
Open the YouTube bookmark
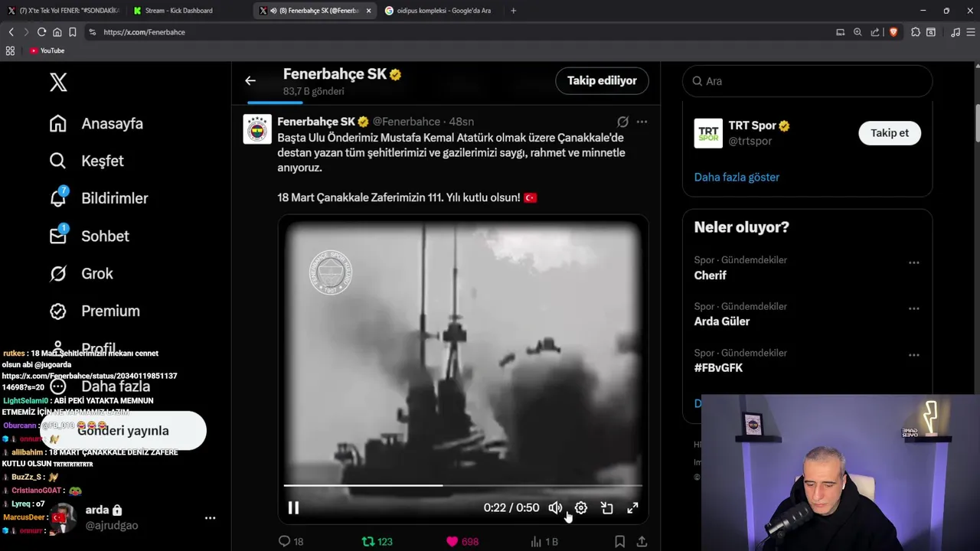47,51
